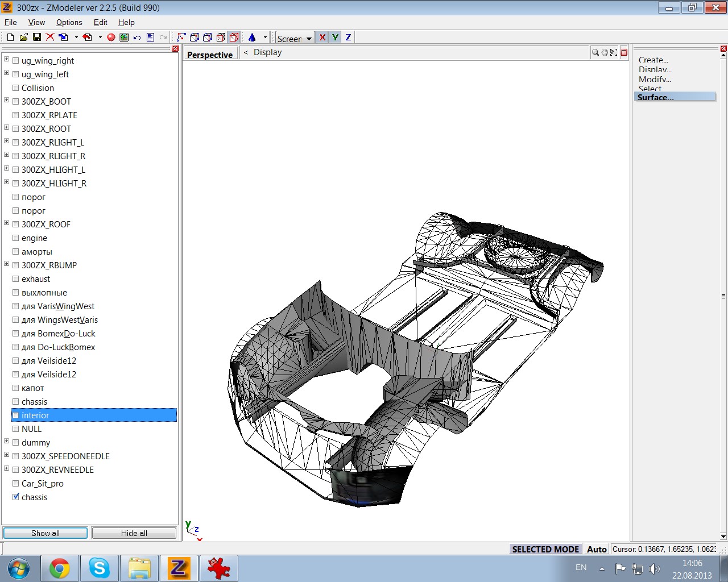
Task: Save the scene using the floppy disk icon
Action: (36, 38)
